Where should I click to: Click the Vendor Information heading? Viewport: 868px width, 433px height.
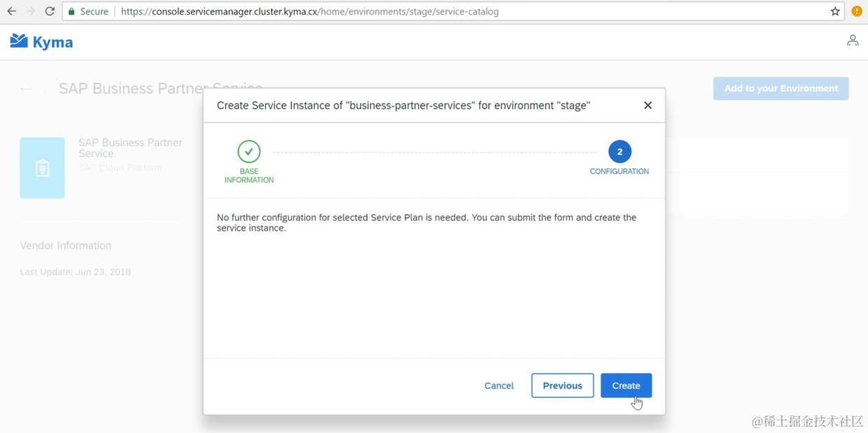(66, 245)
